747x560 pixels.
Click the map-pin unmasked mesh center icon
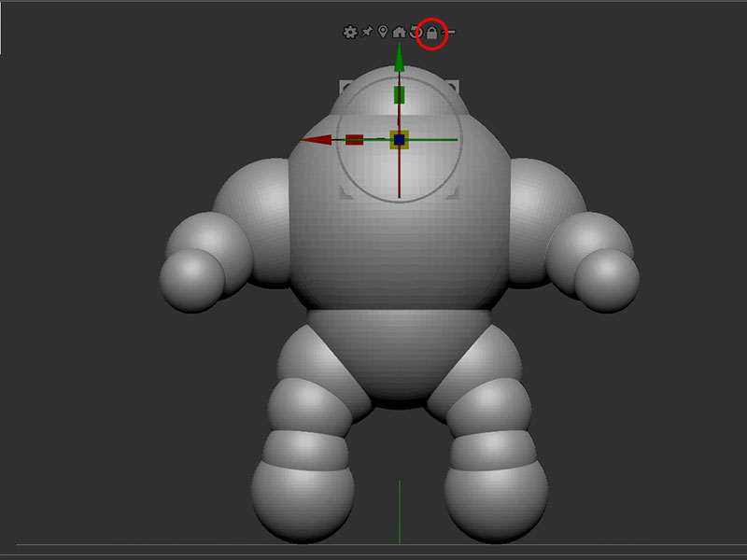point(383,32)
